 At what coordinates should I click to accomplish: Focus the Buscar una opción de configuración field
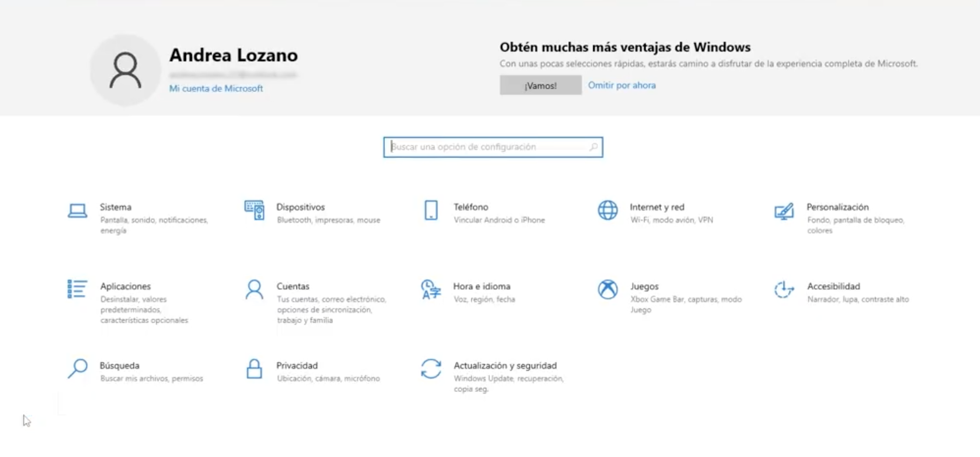pyautogui.click(x=493, y=147)
